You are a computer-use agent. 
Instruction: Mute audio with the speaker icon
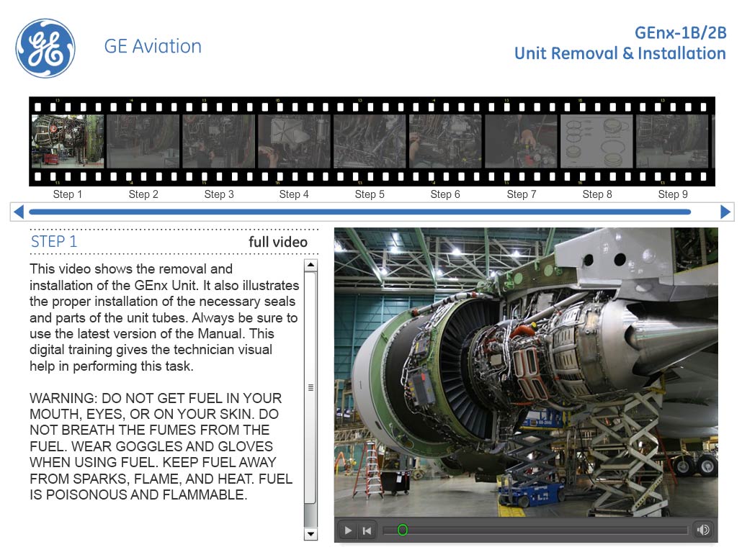[x=702, y=530]
